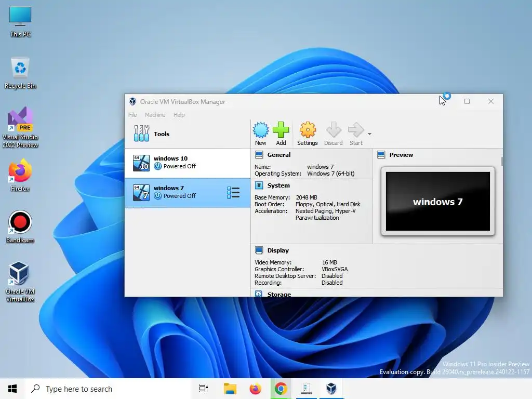Open Task View on the taskbar
This screenshot has height=399, width=532.
pos(204,389)
